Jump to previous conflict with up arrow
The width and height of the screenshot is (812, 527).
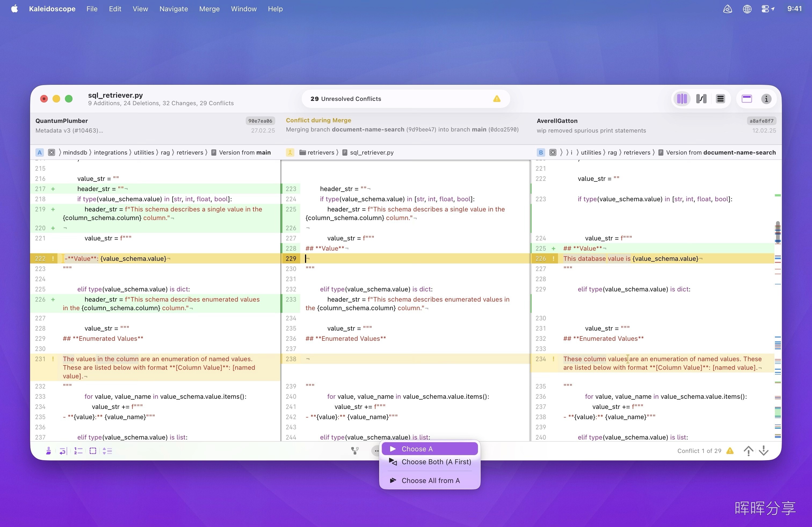click(x=748, y=451)
